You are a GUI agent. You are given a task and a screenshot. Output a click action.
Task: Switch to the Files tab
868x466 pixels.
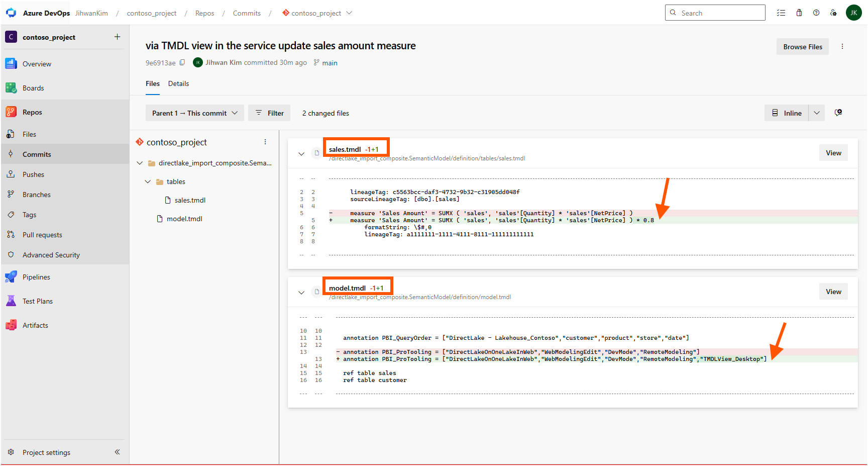[153, 83]
